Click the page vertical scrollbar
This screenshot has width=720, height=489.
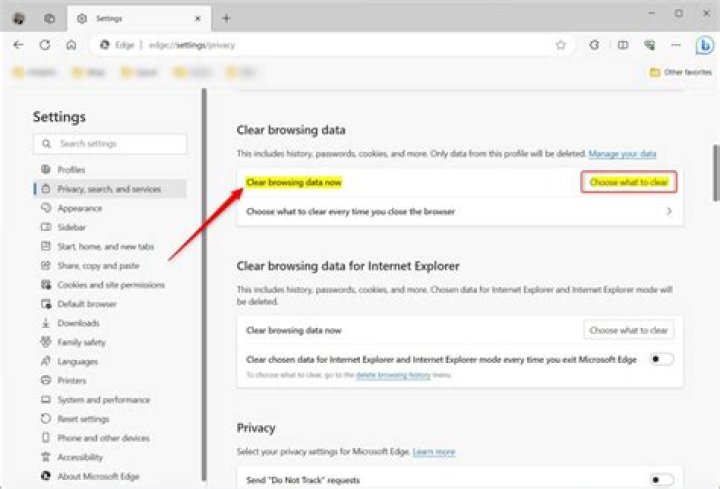[x=716, y=173]
